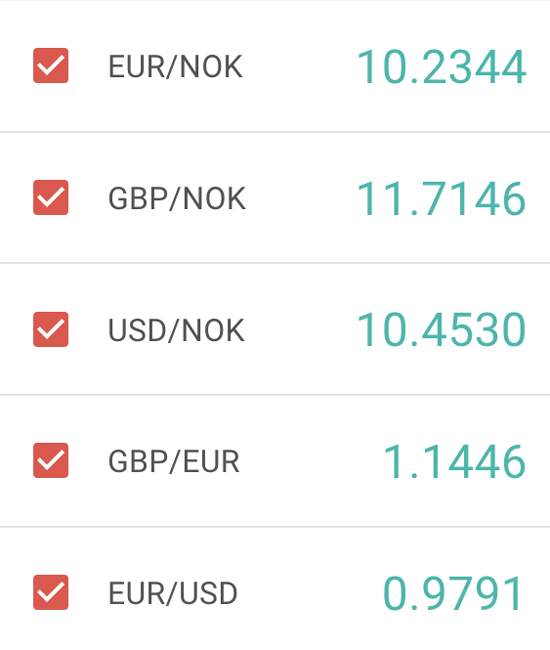
Task: Click the tick icon beside EUR/USD
Action: tap(51, 592)
